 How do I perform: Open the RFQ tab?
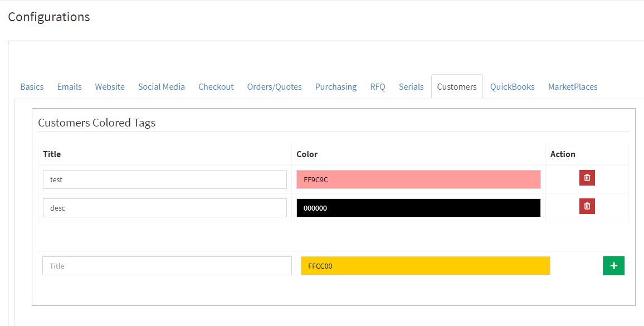378,87
